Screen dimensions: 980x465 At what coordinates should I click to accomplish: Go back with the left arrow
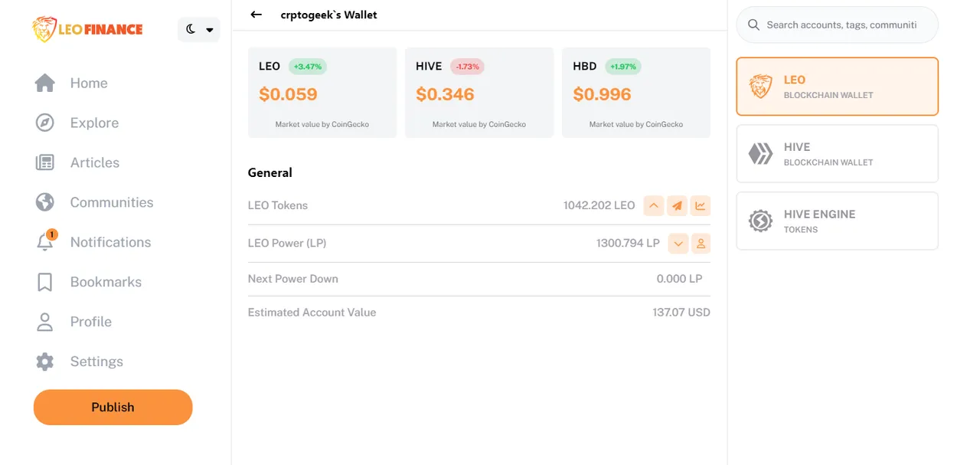coord(256,15)
